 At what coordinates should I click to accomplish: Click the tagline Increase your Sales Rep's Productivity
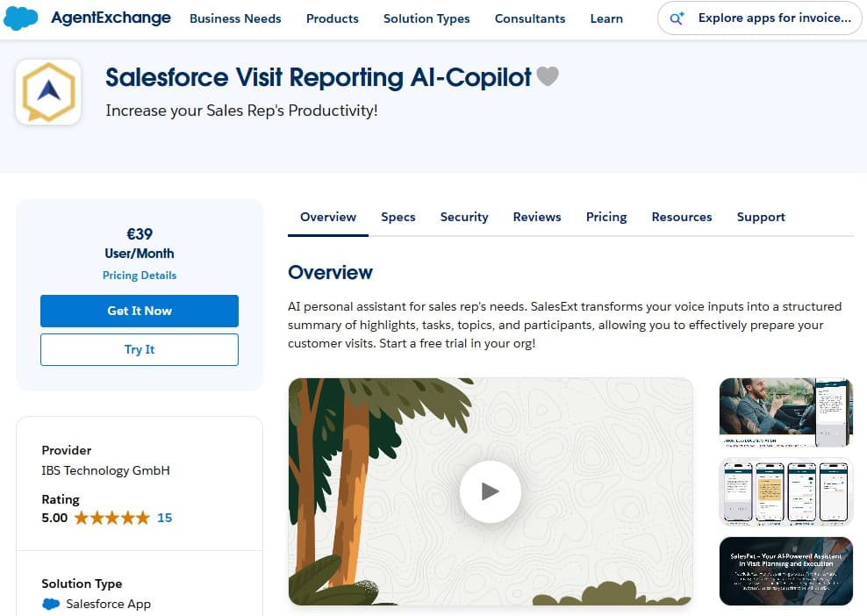pyautogui.click(x=241, y=111)
